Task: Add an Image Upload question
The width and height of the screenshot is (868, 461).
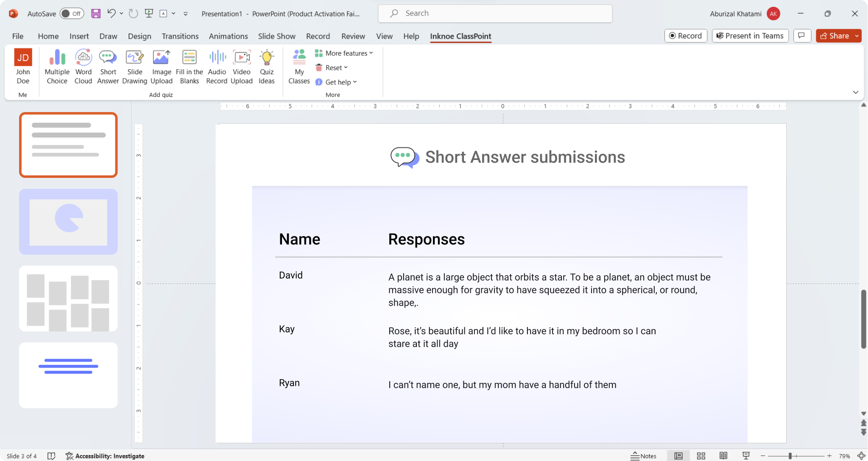Action: pyautogui.click(x=161, y=66)
